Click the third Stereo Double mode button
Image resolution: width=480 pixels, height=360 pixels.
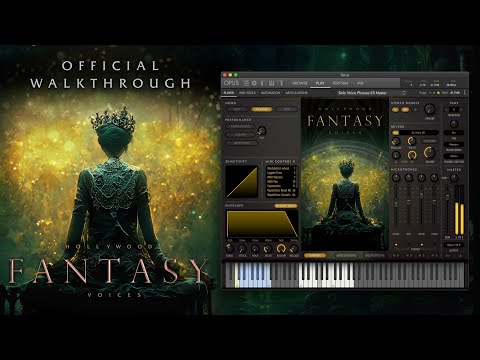point(415,110)
